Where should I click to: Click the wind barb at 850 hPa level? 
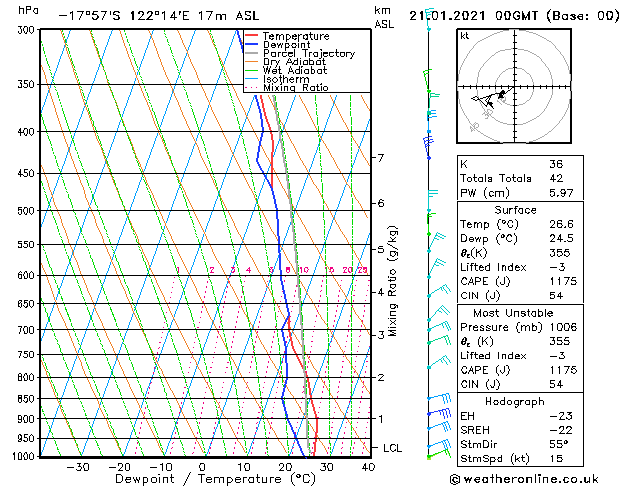(439, 398)
